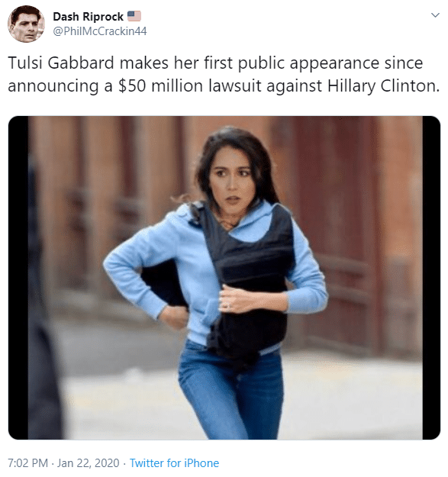Click the Jan 22, 2020 date
448x477 pixels.
point(89,463)
